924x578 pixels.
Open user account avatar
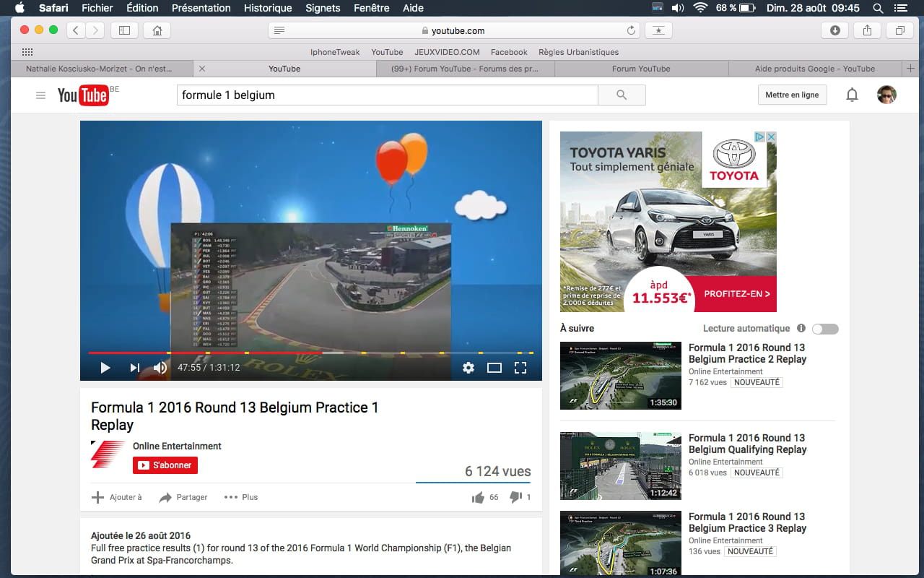pos(886,95)
